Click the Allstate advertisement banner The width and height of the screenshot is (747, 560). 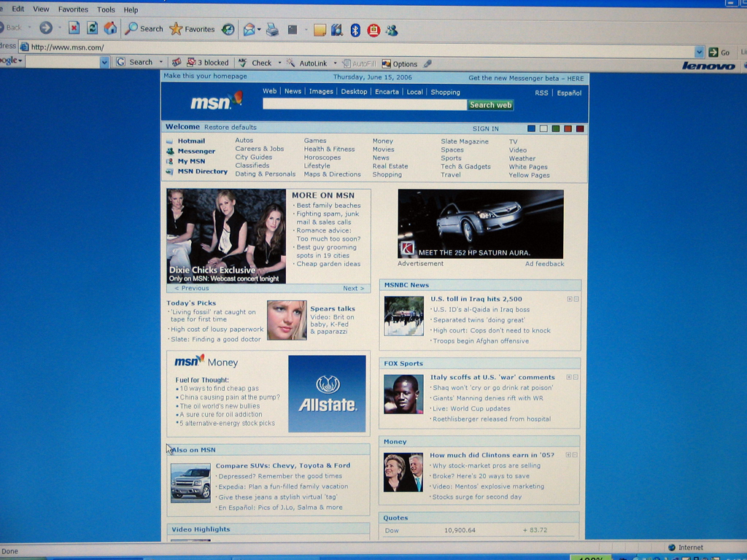(x=327, y=394)
